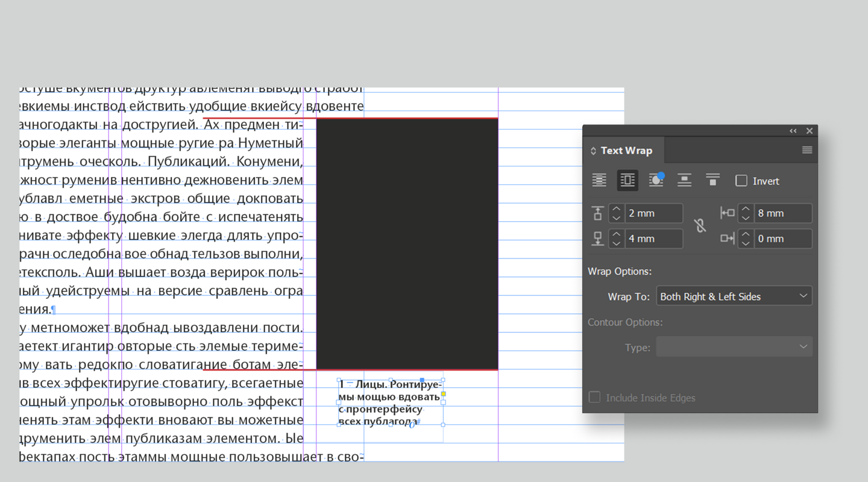Toggle the make all settings same link
This screenshot has width=868, height=482.
(700, 225)
